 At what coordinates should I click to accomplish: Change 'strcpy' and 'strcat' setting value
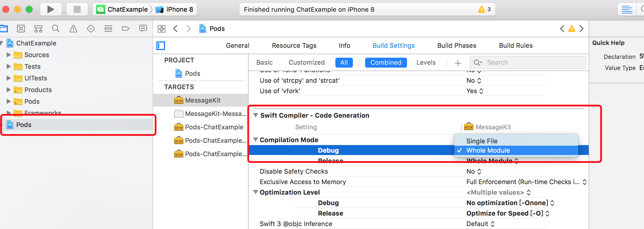click(474, 80)
